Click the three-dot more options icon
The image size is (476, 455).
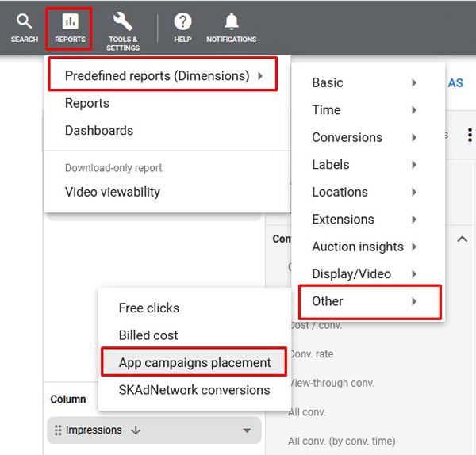click(470, 136)
